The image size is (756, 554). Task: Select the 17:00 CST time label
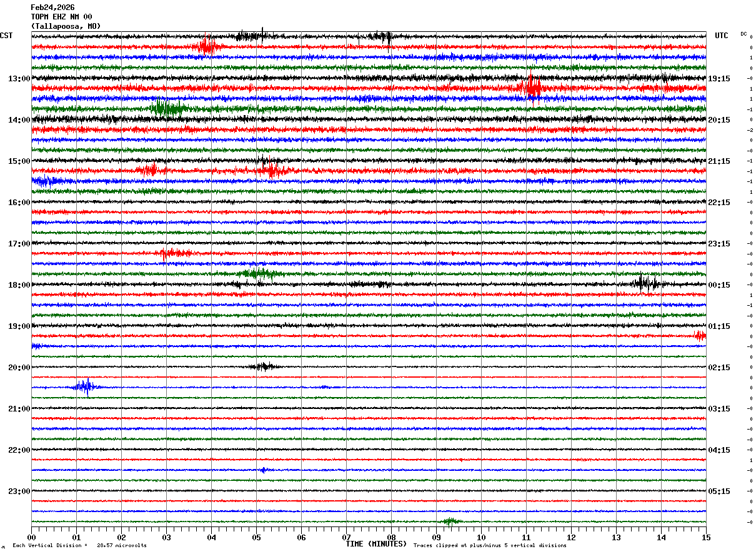(19, 244)
